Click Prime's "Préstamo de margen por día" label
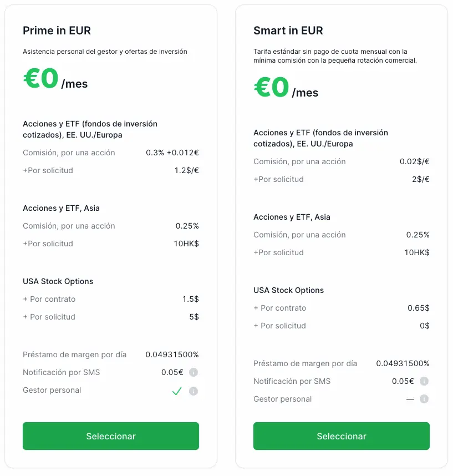 74,355
